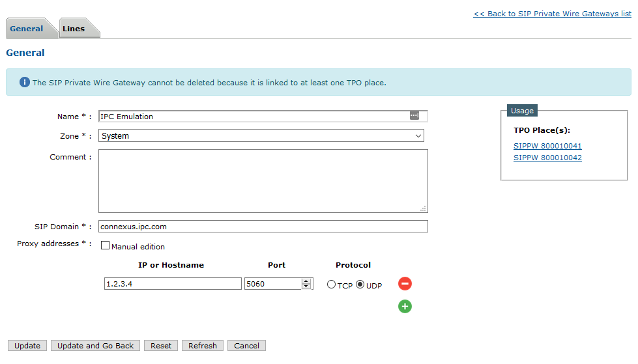
Task: Cancel editing the gateway
Action: (246, 346)
